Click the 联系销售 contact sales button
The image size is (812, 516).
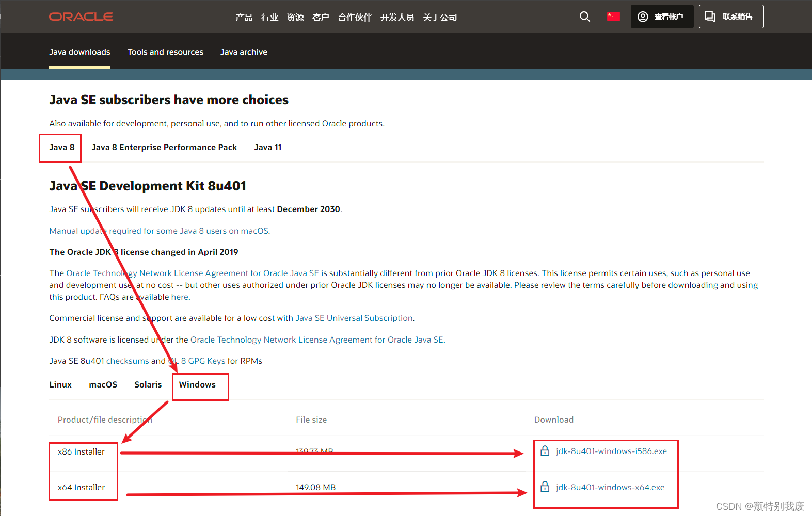click(x=731, y=17)
